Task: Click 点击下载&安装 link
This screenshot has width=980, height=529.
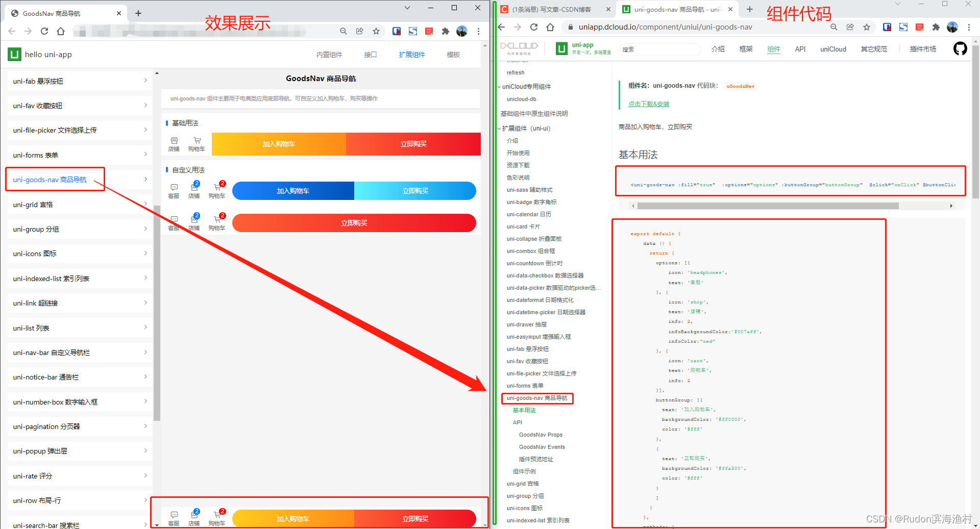Action: tap(649, 104)
